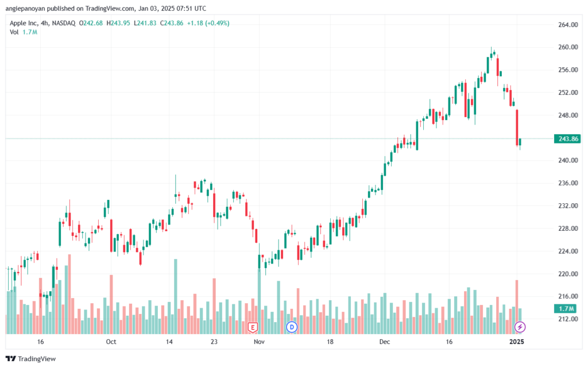Click the green 1.7M volume tag
588x368 pixels.
566,309
